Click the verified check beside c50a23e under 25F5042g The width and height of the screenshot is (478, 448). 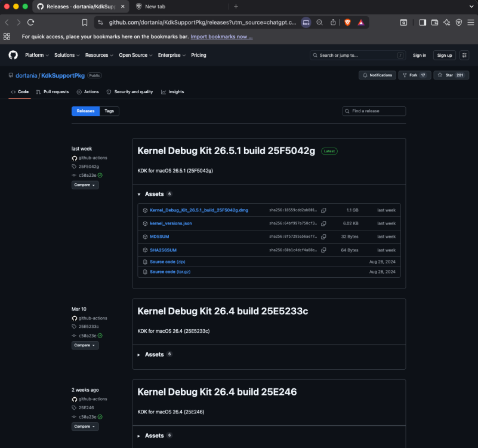[x=100, y=175]
